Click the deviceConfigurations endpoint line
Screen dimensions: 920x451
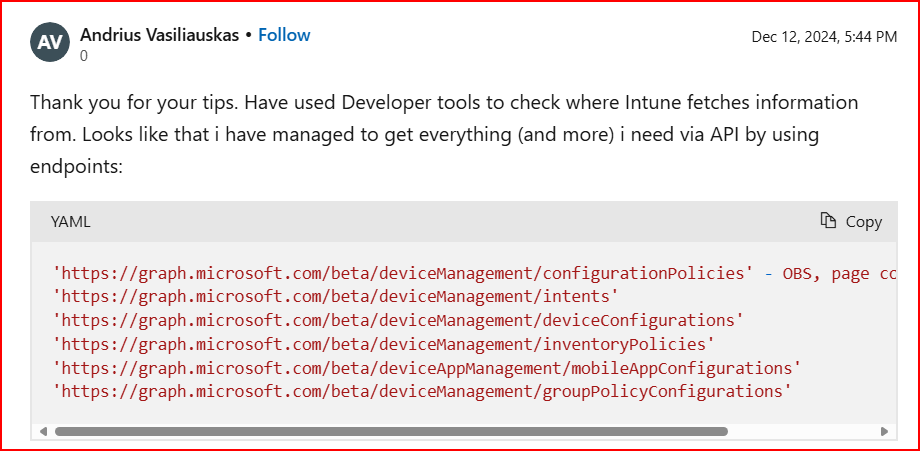point(399,320)
